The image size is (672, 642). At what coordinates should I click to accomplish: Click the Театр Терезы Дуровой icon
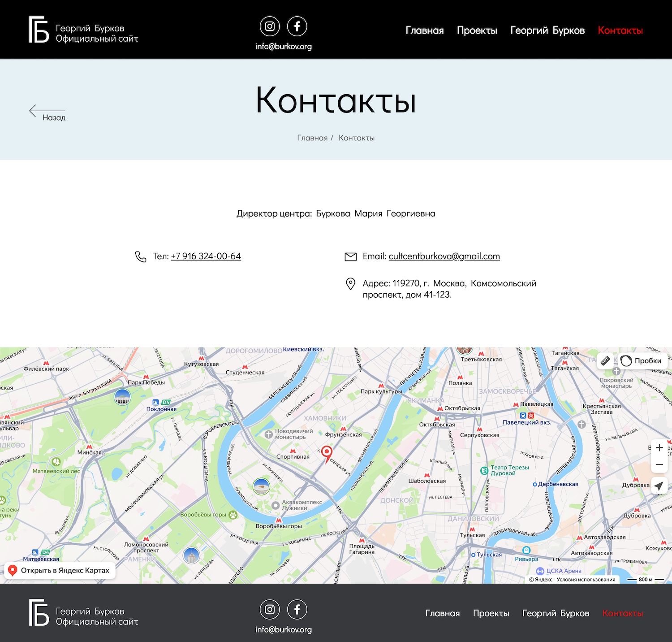coord(484,471)
